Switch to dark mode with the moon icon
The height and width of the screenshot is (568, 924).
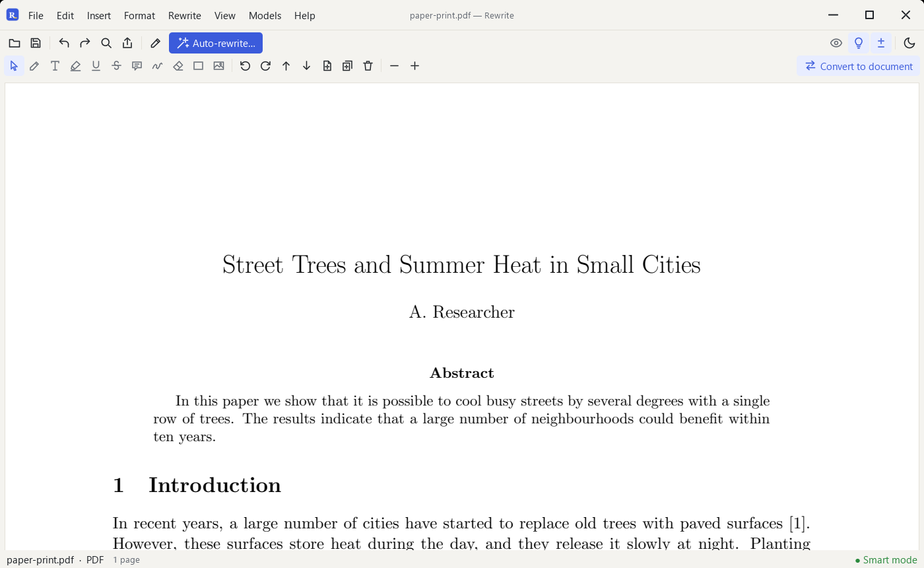pos(909,44)
